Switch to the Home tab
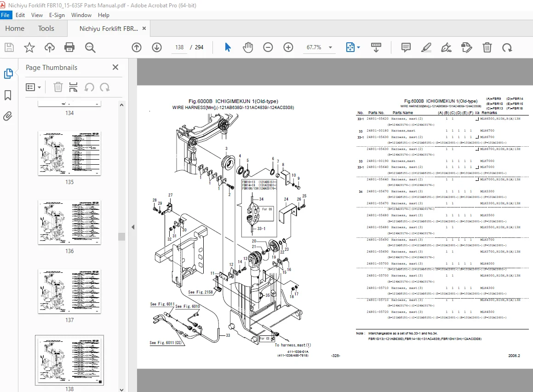The image size is (533, 392). 15,29
